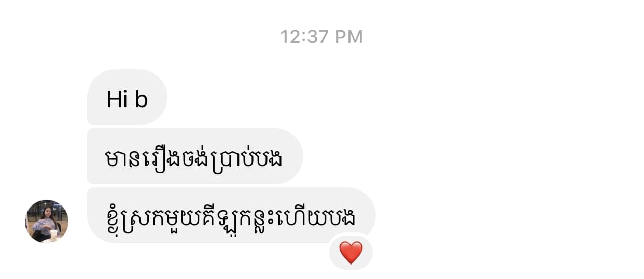Screen dimensions: 644x279
Task: Click "ហើយបង" ending the third message
Action: (x=329, y=216)
